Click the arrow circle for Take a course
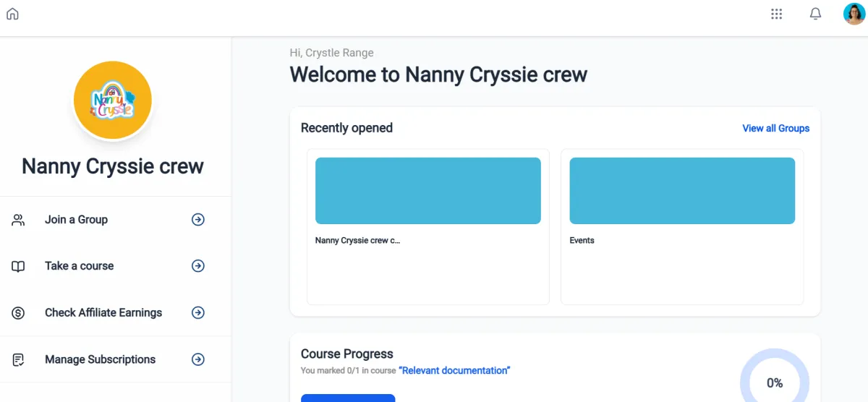 (197, 266)
